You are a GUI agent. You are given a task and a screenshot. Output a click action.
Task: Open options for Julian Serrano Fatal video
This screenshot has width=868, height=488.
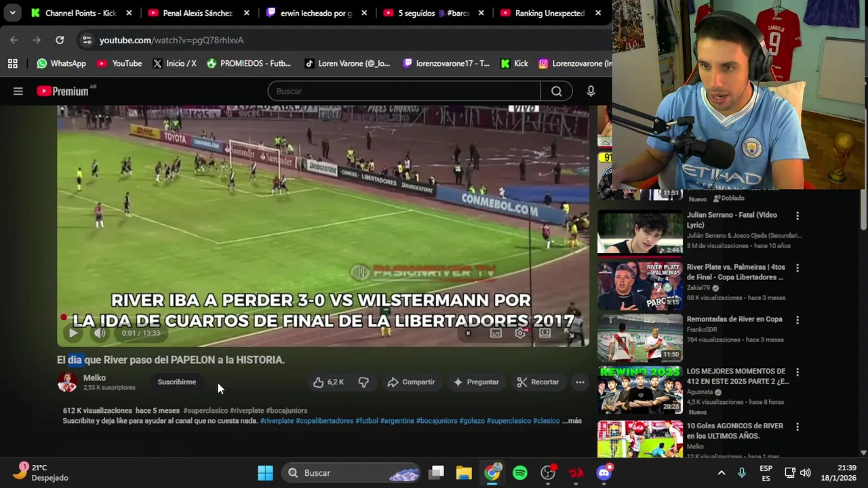point(797,216)
